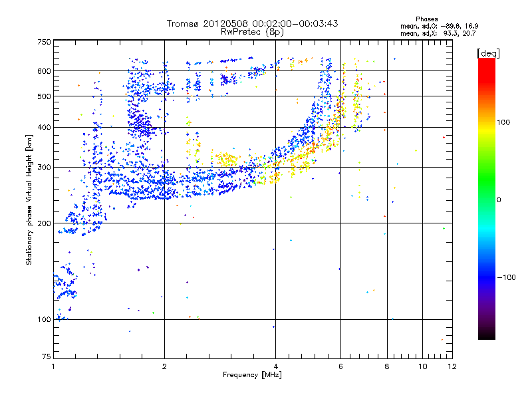This screenshot has width=532, height=399.
Task: Click the y-axis tick label '600'
Action: [44, 71]
